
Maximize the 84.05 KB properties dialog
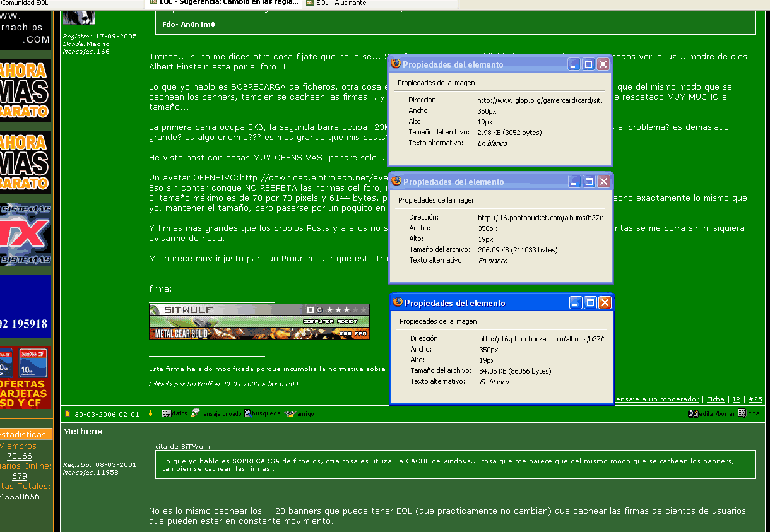click(x=590, y=303)
